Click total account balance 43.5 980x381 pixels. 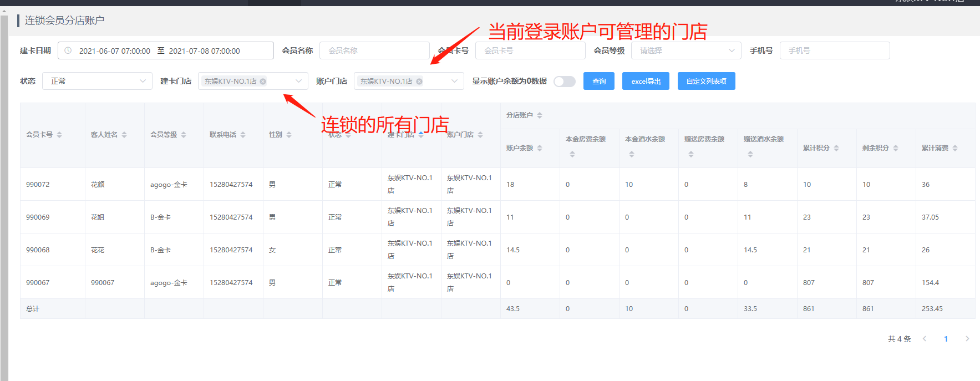(513, 309)
